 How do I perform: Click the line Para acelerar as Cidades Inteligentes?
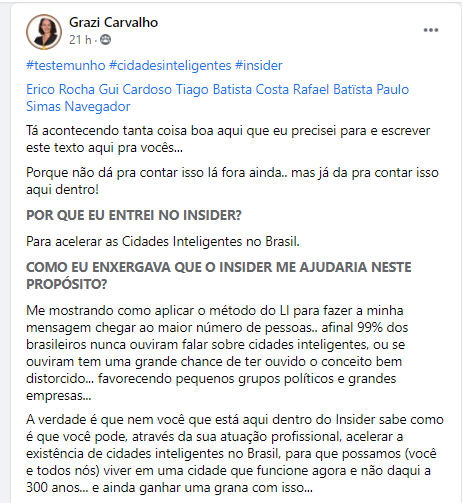(163, 241)
